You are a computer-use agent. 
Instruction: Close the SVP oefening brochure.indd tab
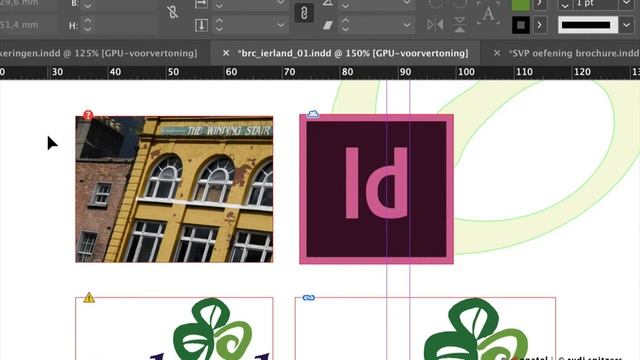tap(497, 53)
